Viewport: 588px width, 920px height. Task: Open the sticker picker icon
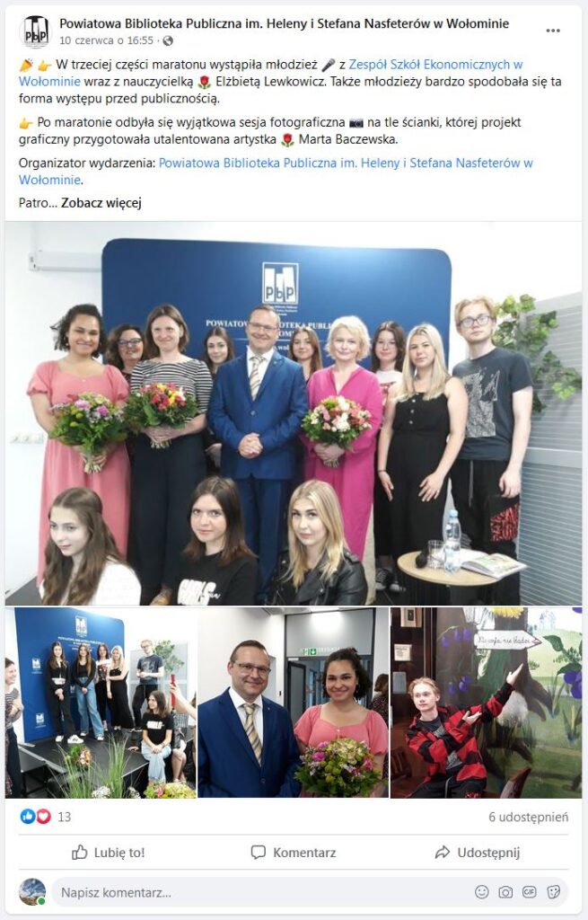pyautogui.click(x=553, y=892)
